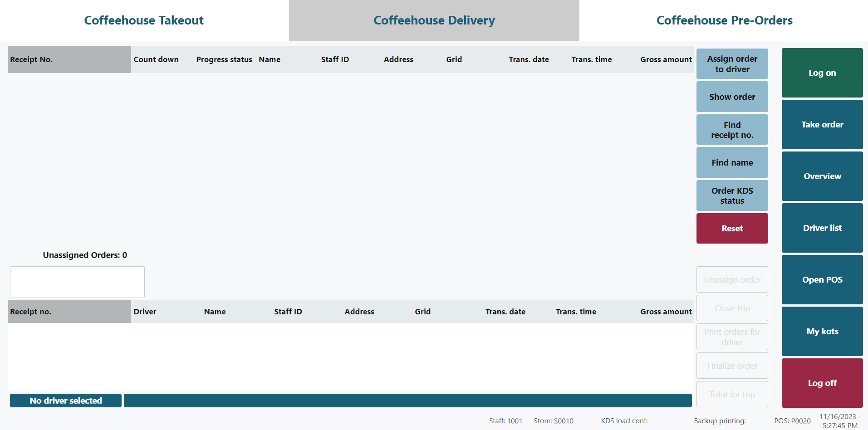Sort lower table by Receipt no. header

(69, 312)
